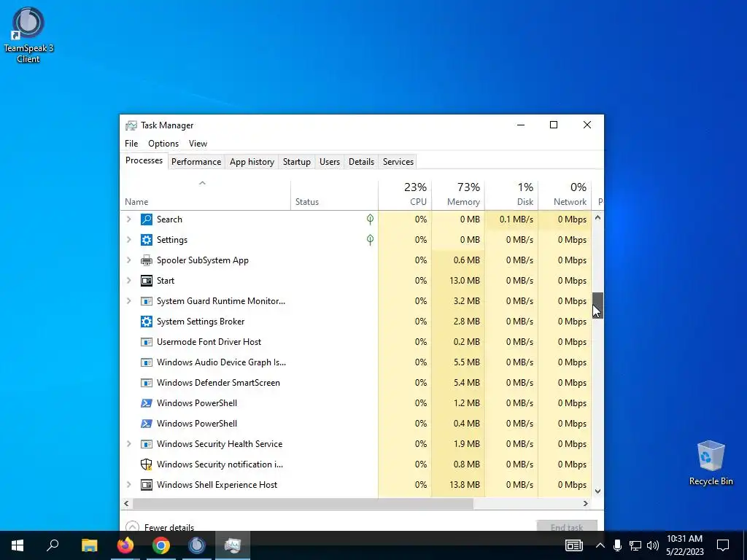Switch to the Details tab
Screen dimensions: 747x560
(x=362, y=161)
